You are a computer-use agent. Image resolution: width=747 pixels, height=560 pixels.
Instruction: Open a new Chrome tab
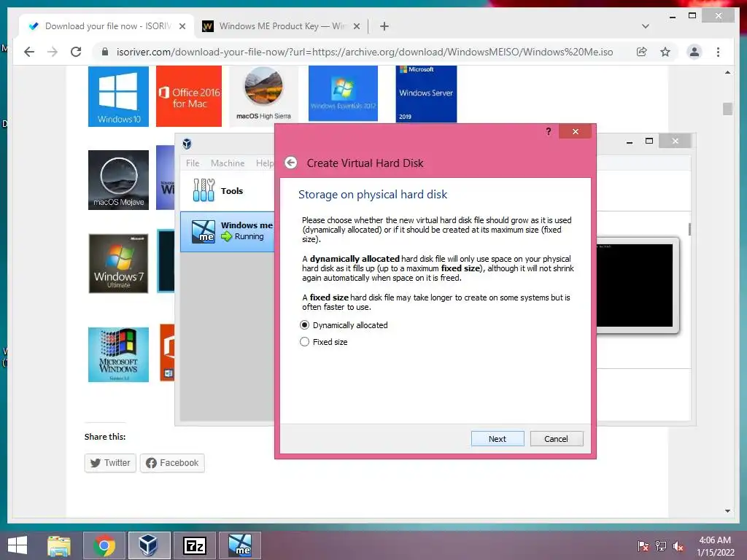coord(384,26)
